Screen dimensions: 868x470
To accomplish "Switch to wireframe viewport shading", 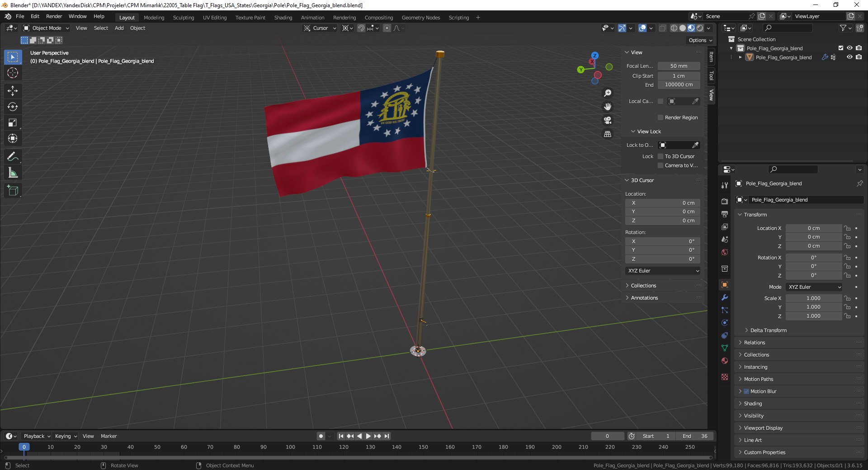I will [674, 28].
